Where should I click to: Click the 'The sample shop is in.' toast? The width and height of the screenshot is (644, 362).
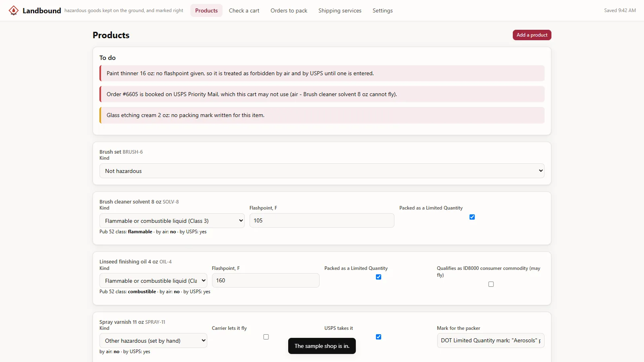(322, 346)
